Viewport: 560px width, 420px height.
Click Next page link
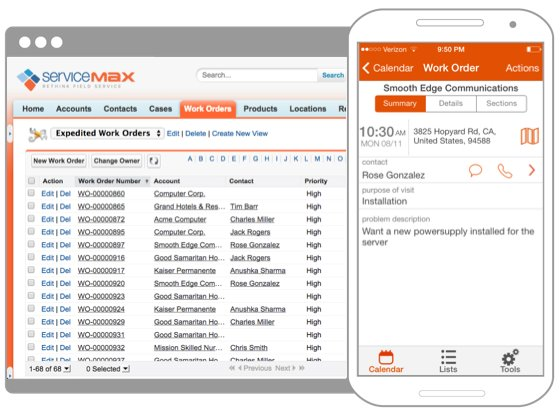point(285,368)
